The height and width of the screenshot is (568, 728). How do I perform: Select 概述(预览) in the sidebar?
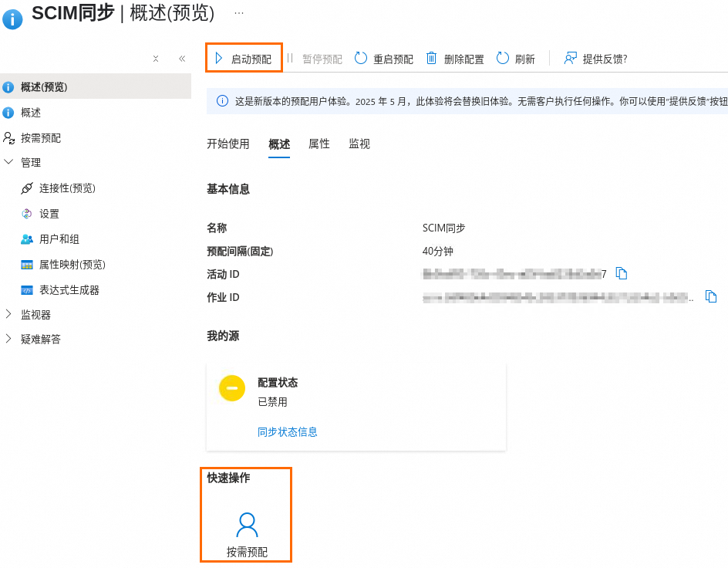[x=96, y=86]
